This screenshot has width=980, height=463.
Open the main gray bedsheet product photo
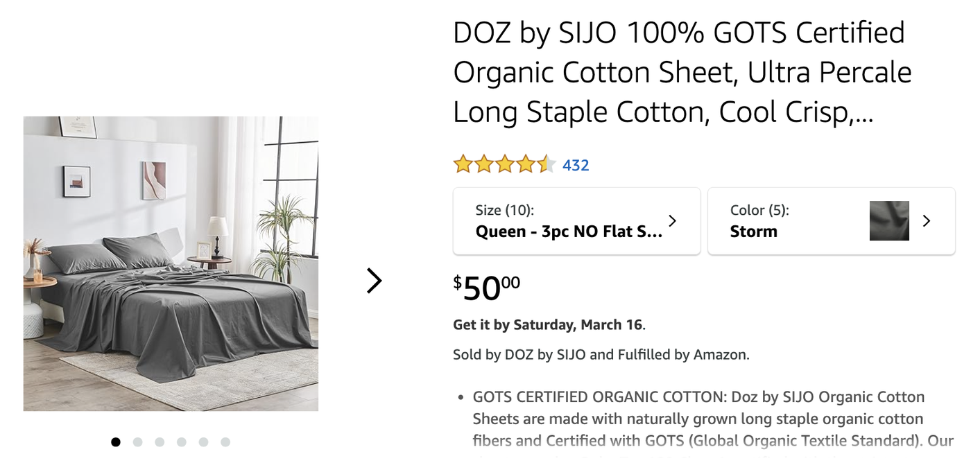(x=171, y=263)
